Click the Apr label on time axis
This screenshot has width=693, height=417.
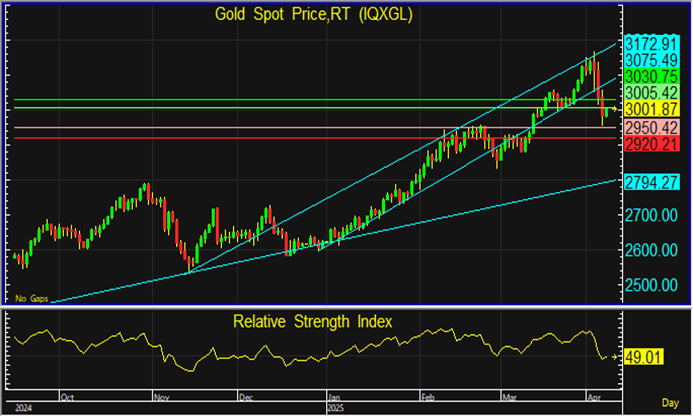point(592,396)
